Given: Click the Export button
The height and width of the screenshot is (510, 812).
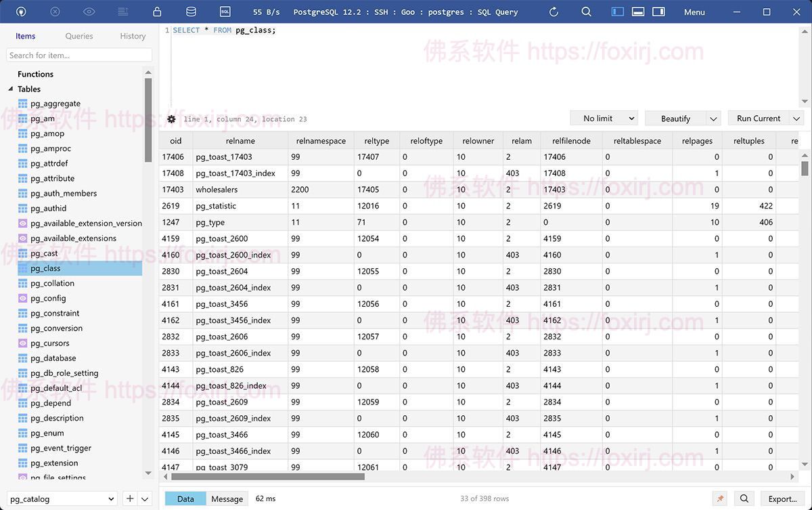Looking at the screenshot, I should (782, 498).
